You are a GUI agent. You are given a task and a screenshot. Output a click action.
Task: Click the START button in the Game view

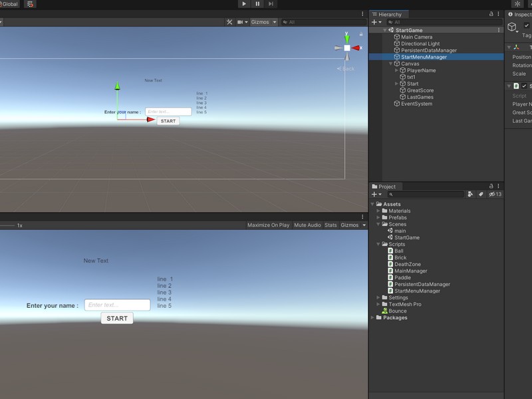(x=116, y=318)
